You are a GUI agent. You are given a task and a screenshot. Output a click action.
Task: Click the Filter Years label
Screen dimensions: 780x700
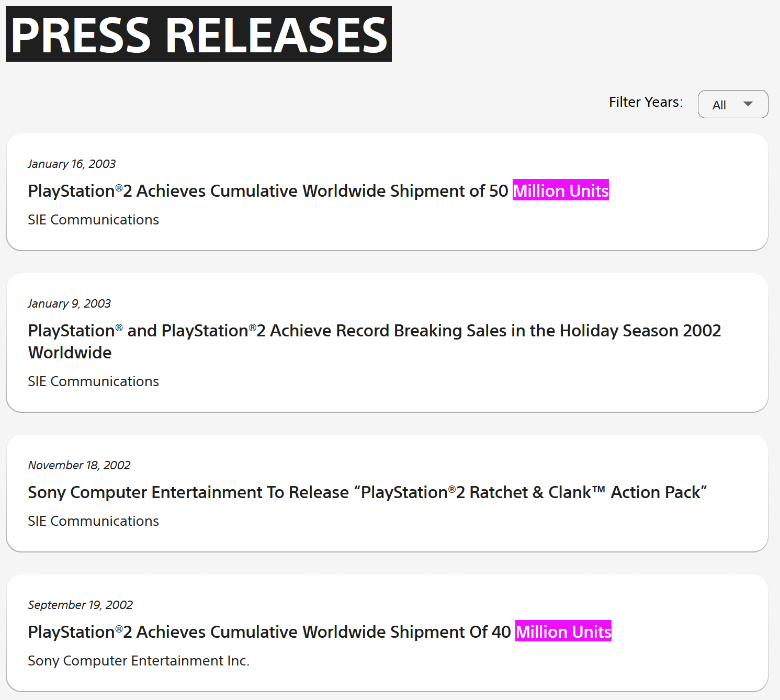pos(646,102)
